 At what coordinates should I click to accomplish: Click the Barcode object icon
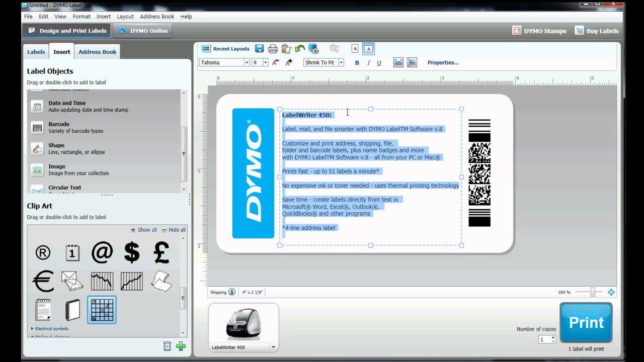pos(37,128)
